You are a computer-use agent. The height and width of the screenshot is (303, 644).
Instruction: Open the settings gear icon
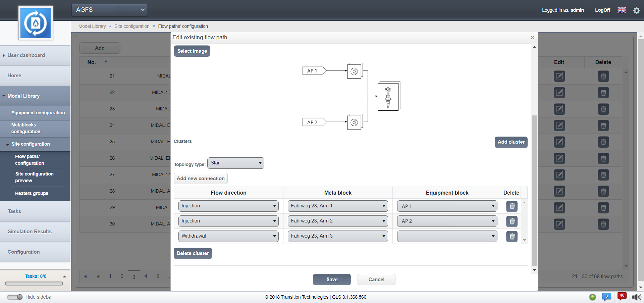coord(636,10)
